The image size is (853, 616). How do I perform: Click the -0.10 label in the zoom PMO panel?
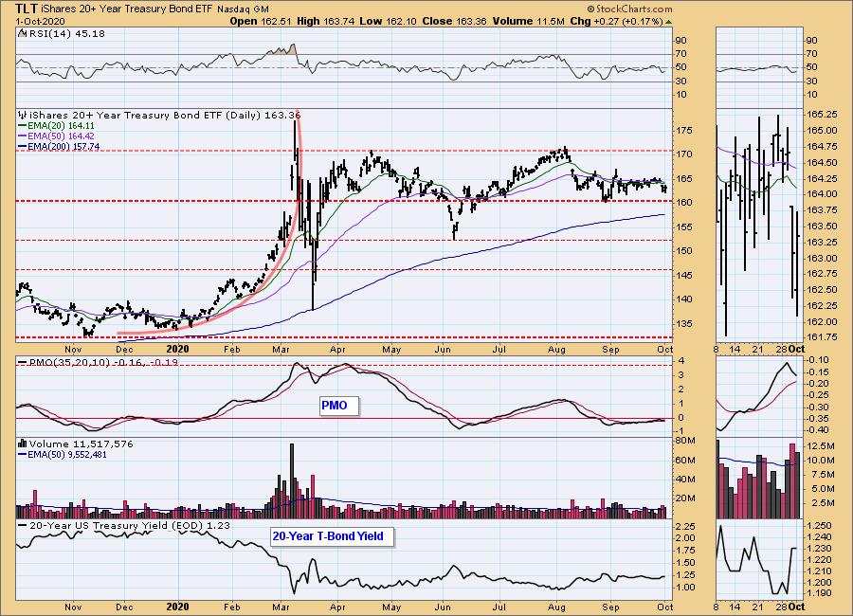click(818, 360)
